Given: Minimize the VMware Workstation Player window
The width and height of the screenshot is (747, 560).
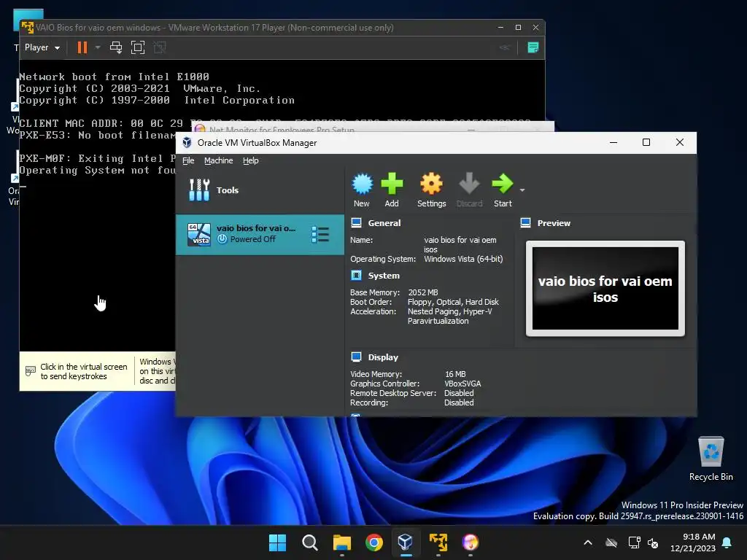Looking at the screenshot, I should 500,28.
